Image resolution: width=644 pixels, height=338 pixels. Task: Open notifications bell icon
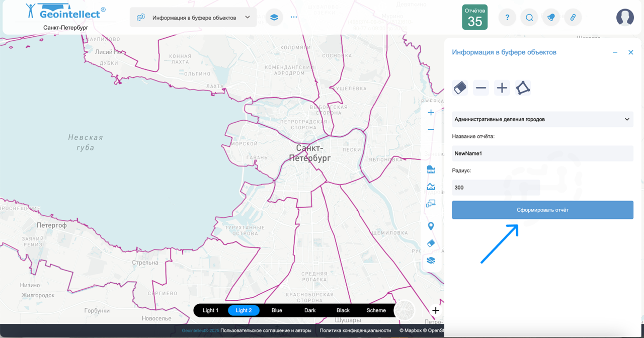(551, 18)
